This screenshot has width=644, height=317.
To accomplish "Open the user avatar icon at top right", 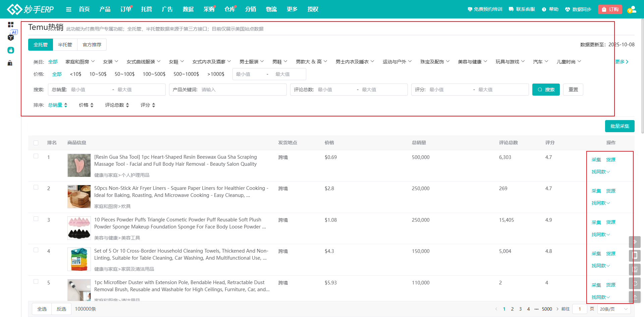I will (x=632, y=9).
